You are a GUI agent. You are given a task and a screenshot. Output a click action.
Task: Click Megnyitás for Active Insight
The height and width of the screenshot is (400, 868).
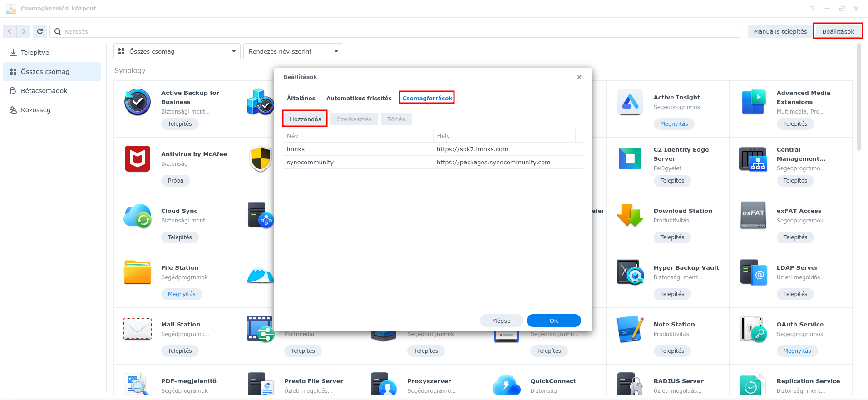click(x=674, y=124)
